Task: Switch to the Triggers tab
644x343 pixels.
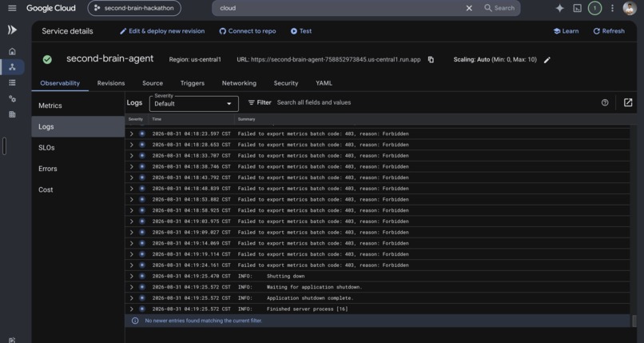Action: click(193, 83)
